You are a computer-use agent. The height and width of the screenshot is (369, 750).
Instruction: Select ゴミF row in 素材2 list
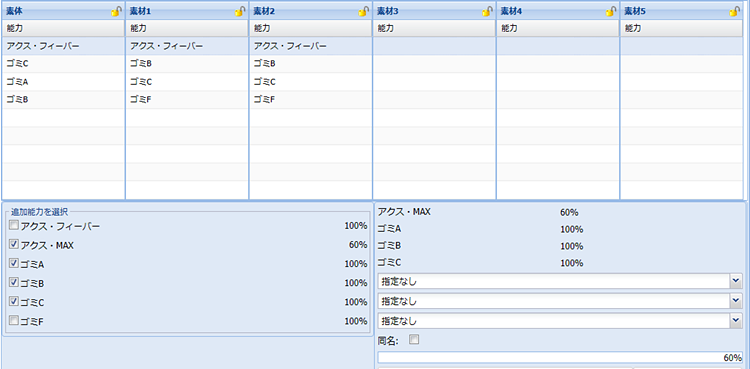(x=310, y=100)
